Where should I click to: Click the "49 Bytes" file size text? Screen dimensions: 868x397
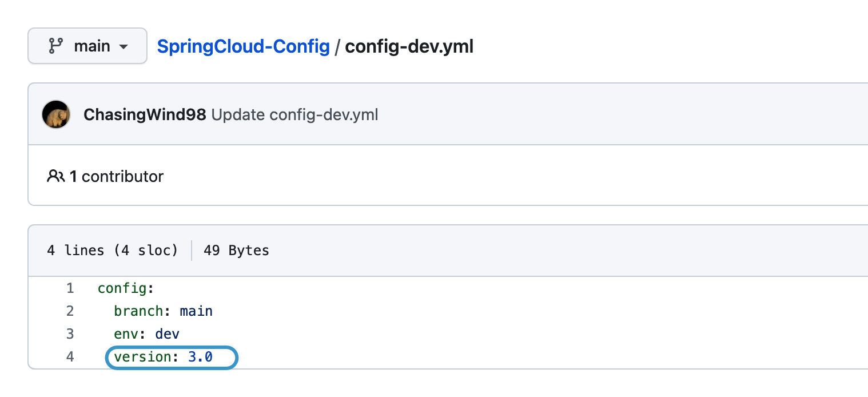coord(236,250)
